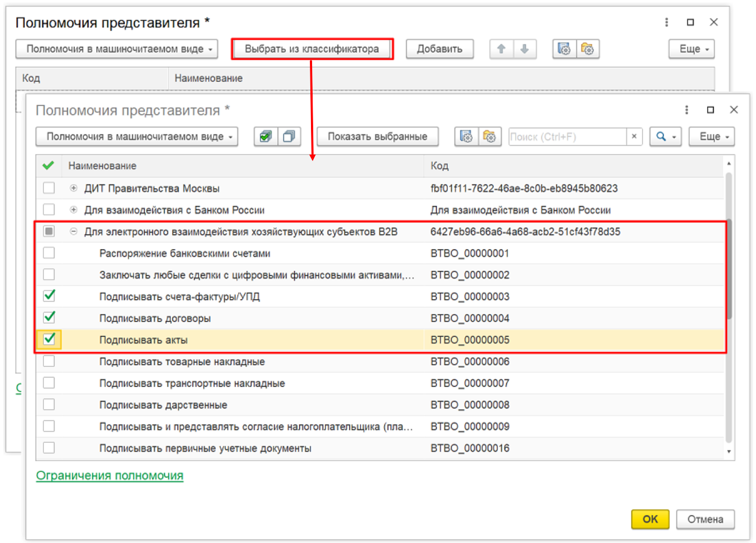Image resolution: width=756 pixels, height=543 pixels.
Task: Toggle checkbox for B2B хозяйствующих субъектов group
Action: pyautogui.click(x=49, y=231)
